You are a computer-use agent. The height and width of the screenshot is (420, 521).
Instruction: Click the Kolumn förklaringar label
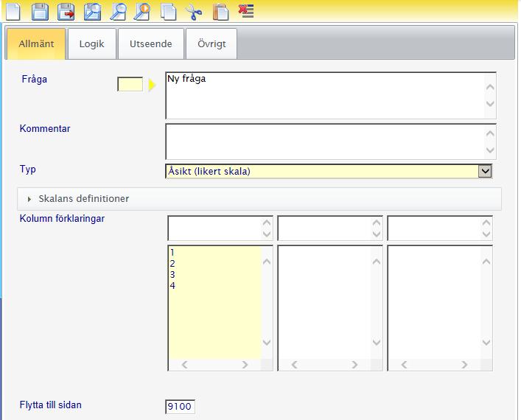click(x=62, y=219)
